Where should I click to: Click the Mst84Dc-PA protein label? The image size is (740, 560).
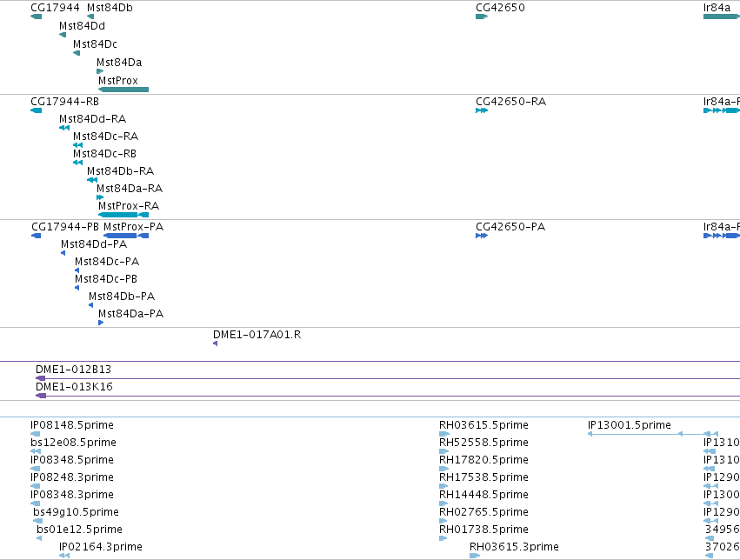pyautogui.click(x=107, y=262)
